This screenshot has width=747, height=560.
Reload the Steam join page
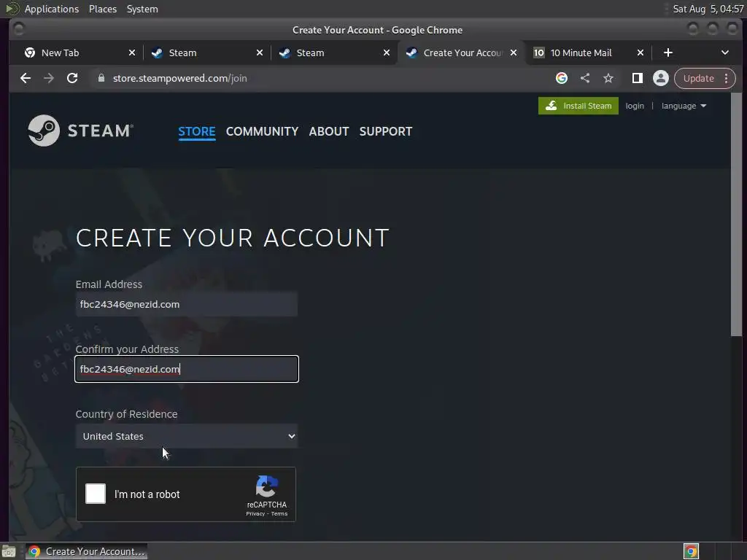point(72,78)
